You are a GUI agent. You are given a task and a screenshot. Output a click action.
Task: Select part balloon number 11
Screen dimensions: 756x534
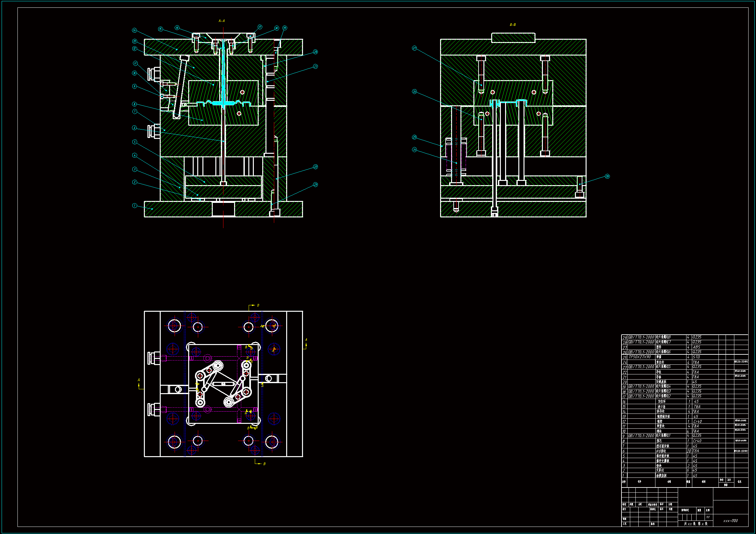[x=135, y=63]
